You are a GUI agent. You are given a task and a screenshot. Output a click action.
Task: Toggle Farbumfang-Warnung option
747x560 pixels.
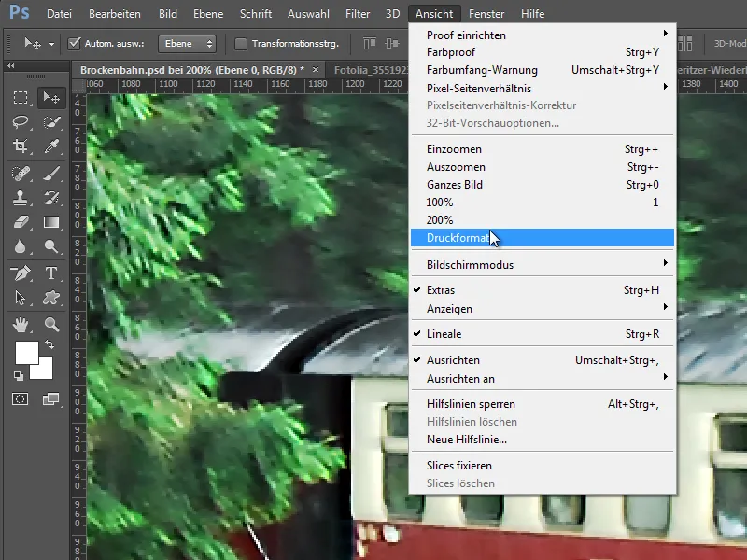click(x=543, y=70)
